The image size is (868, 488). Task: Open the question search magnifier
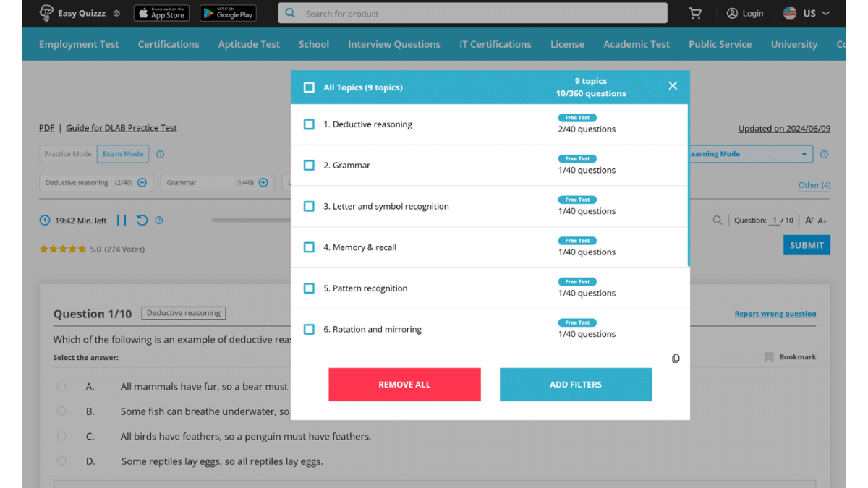click(718, 220)
